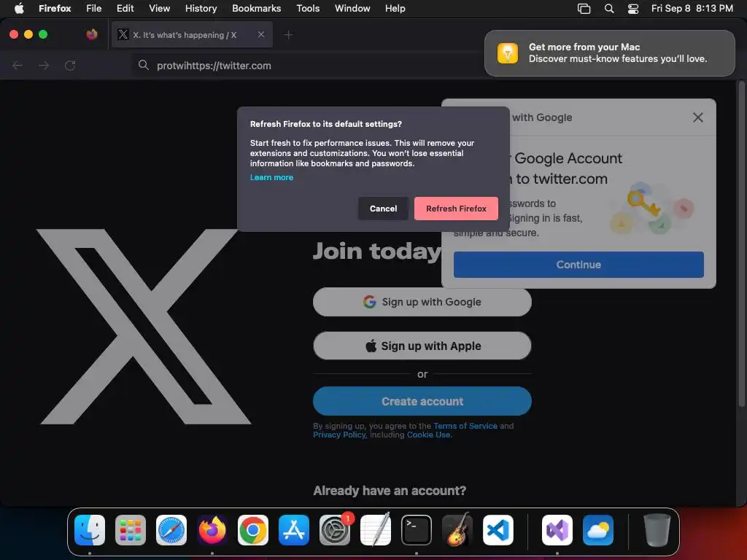
Task: Open Visual Studio Code from the dock
Action: (x=498, y=530)
